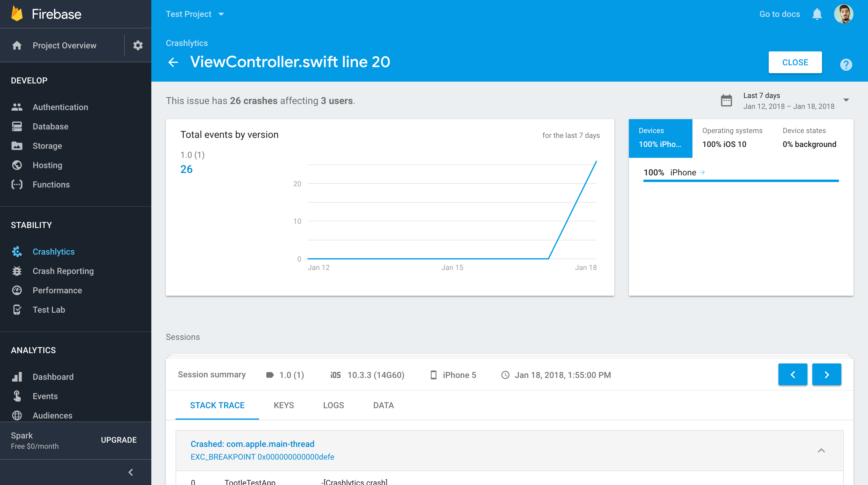Click the Functions brackets icon

pyautogui.click(x=17, y=184)
